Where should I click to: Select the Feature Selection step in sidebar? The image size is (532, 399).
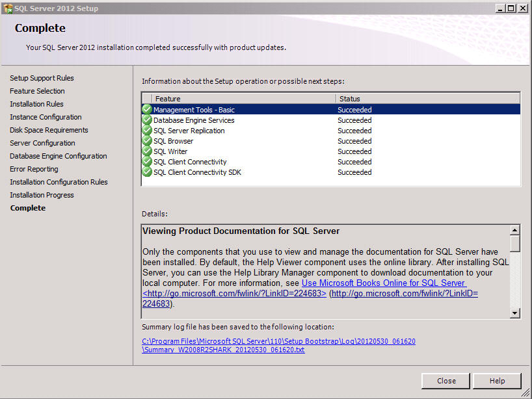click(x=37, y=91)
